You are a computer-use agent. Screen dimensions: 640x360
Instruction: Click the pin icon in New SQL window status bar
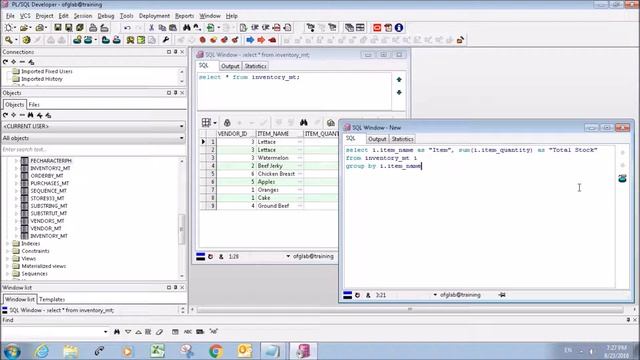(502, 295)
